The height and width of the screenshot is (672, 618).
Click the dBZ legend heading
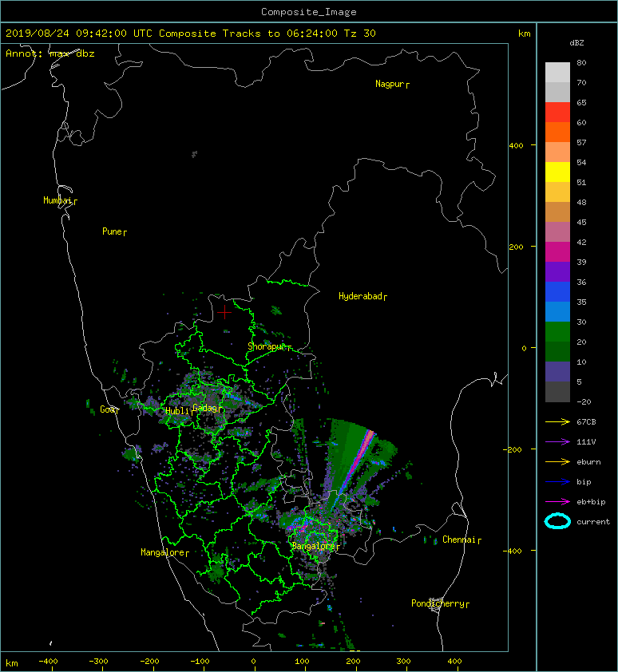point(576,43)
